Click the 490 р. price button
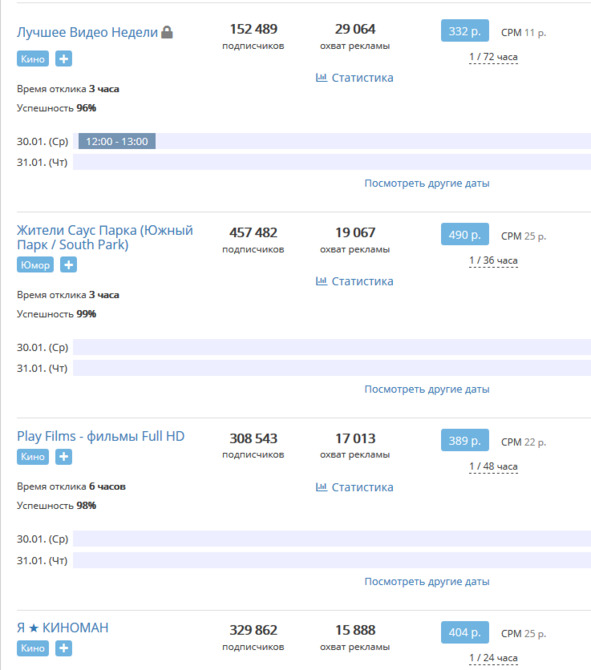Image resolution: width=591 pixels, height=670 pixels. (465, 234)
